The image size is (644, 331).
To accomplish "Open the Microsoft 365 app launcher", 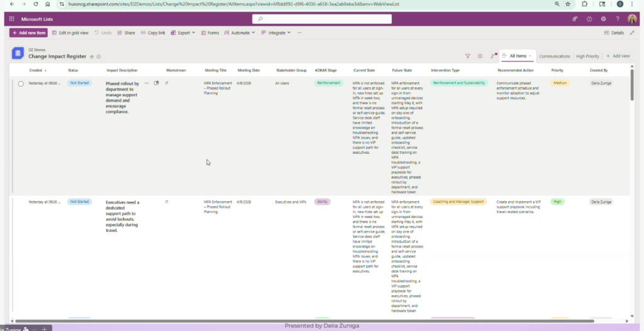I will [x=11, y=19].
